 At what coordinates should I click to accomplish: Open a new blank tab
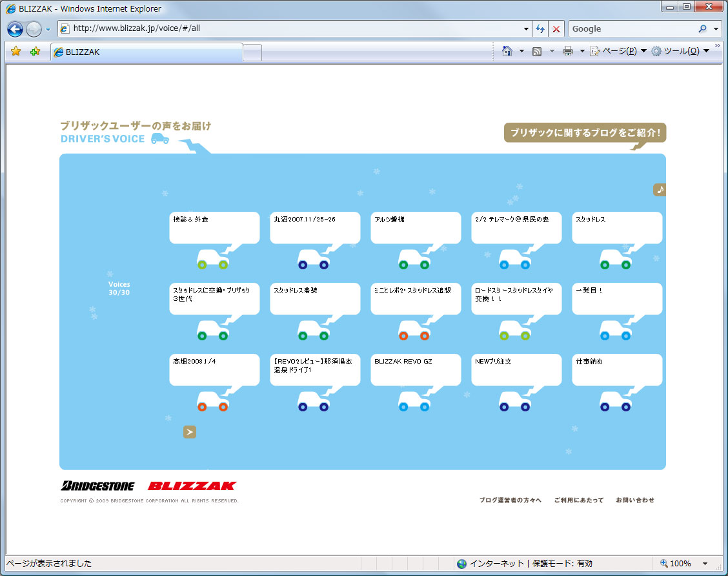(x=252, y=52)
